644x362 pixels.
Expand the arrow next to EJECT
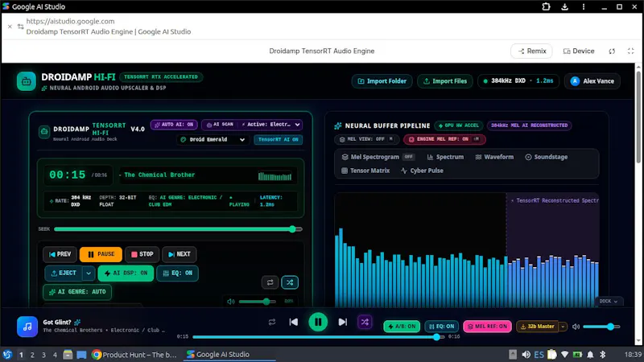tap(89, 274)
